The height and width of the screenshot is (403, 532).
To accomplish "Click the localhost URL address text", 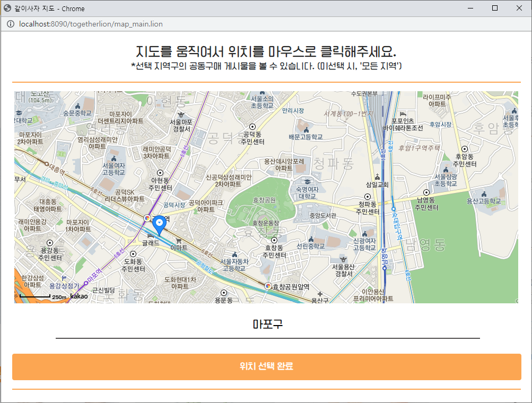I will click(x=91, y=24).
